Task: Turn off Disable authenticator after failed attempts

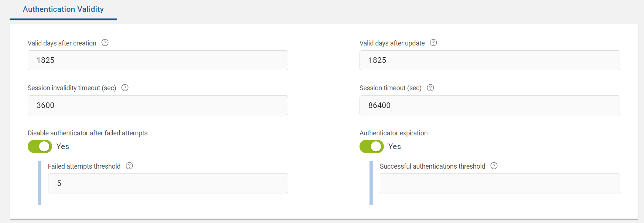Action: 40,146
